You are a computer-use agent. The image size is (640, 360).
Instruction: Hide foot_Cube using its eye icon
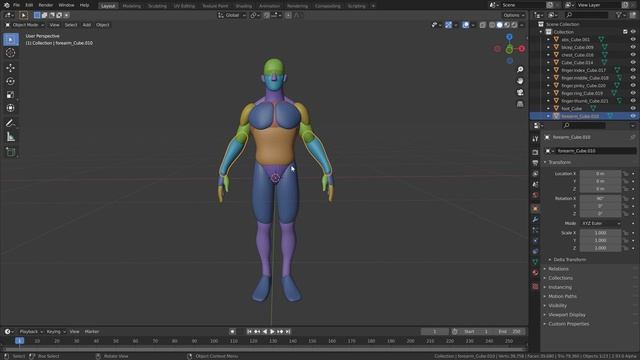(633, 109)
